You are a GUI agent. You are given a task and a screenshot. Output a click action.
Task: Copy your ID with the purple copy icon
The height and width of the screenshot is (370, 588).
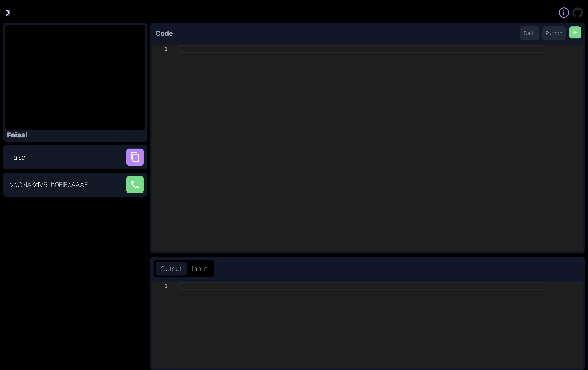(x=135, y=157)
